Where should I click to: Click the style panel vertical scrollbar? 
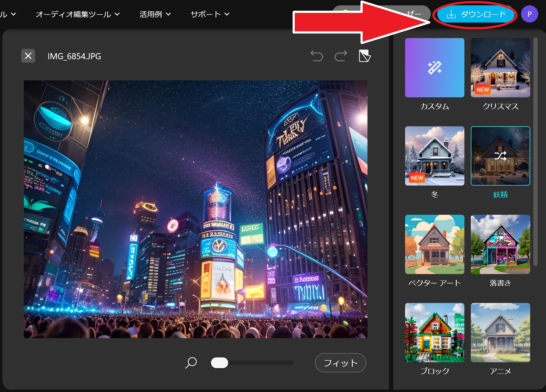click(x=535, y=151)
